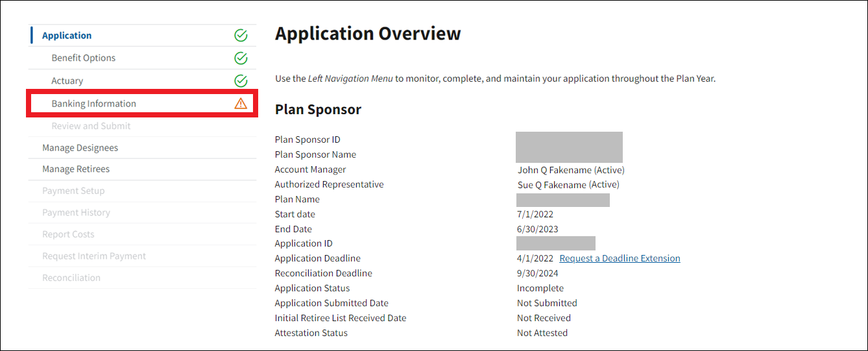868x351 pixels.
Task: Select Report Costs menu entry
Action: pyautogui.click(x=68, y=234)
